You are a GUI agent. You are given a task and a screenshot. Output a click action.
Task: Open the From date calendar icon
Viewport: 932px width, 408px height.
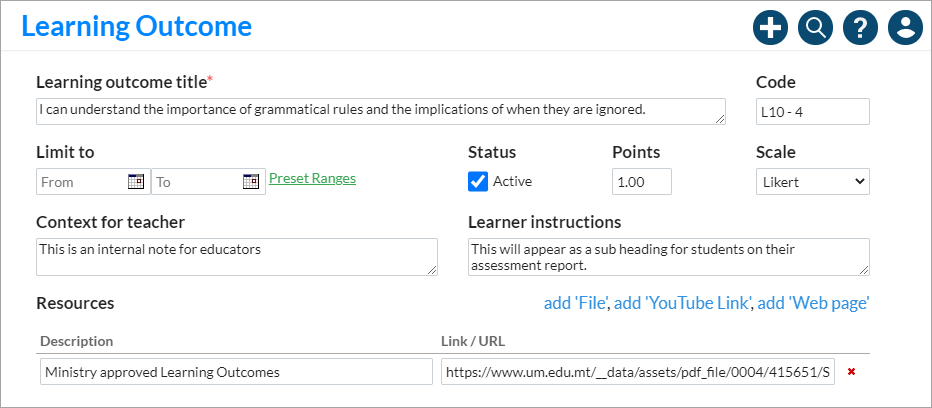tap(136, 181)
